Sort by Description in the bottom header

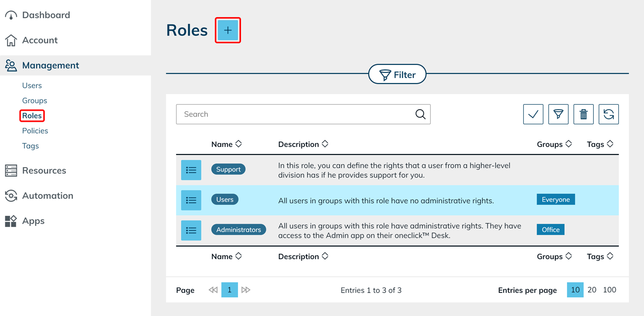303,257
